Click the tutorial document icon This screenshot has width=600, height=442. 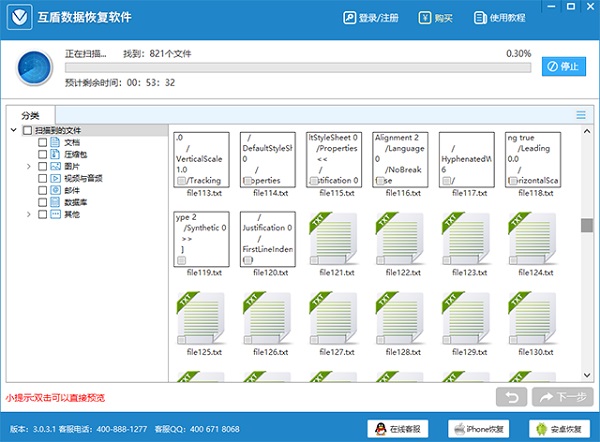480,18
